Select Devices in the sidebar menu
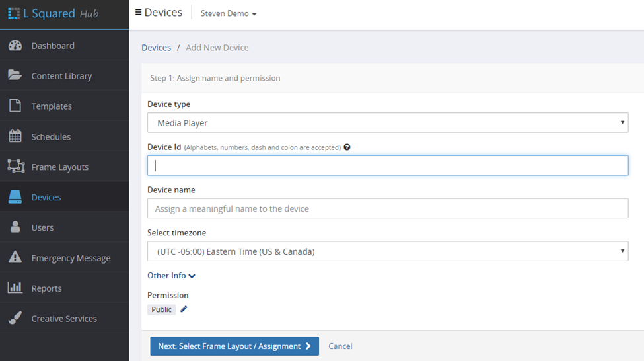This screenshot has width=644, height=361. [46, 197]
